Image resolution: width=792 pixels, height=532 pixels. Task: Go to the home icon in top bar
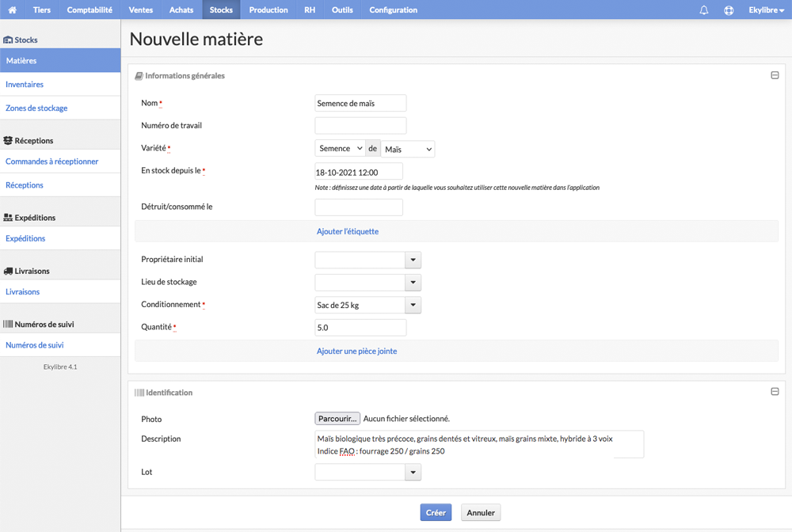(x=12, y=9)
